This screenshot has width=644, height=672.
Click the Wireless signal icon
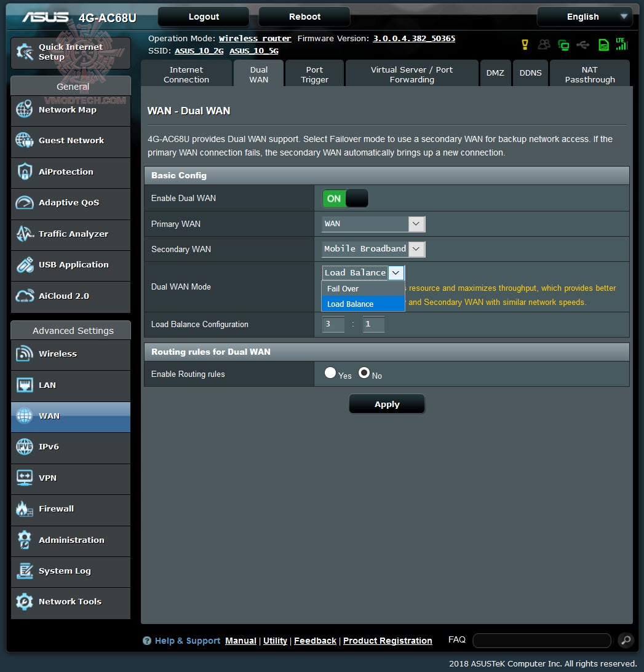tap(25, 354)
